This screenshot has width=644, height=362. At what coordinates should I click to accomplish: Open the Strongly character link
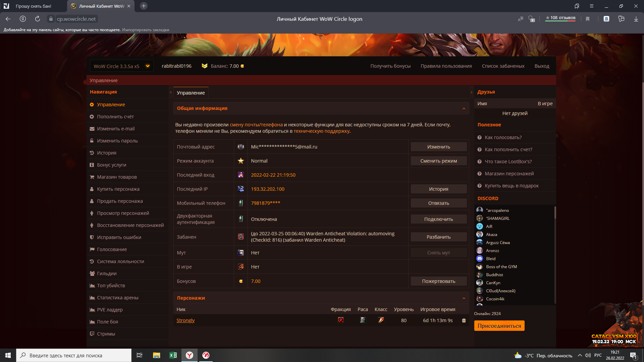[x=185, y=320]
